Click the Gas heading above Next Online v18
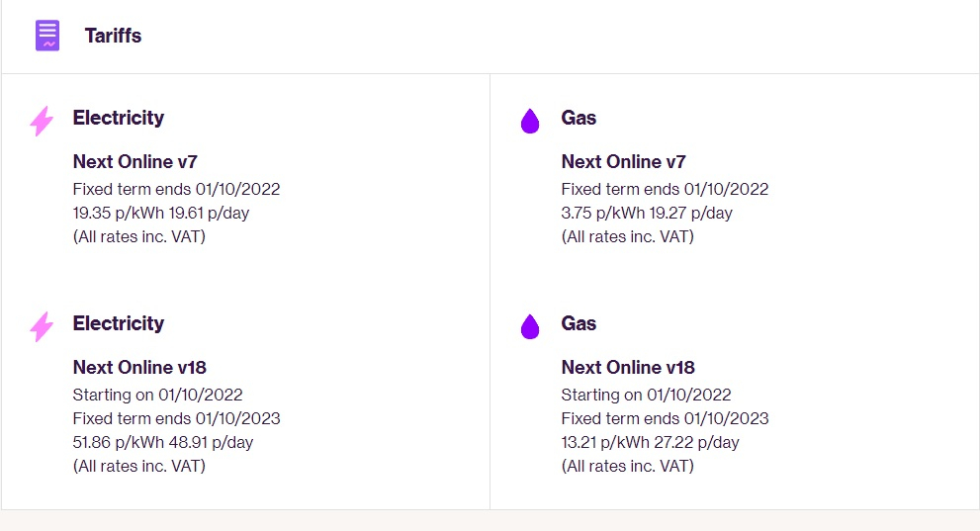This screenshot has width=980, height=531. coord(579,323)
